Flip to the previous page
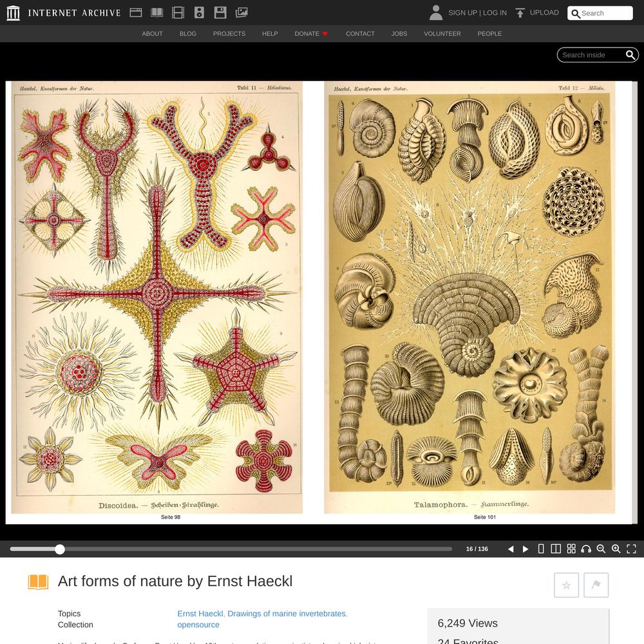The height and width of the screenshot is (644, 644). [511, 549]
